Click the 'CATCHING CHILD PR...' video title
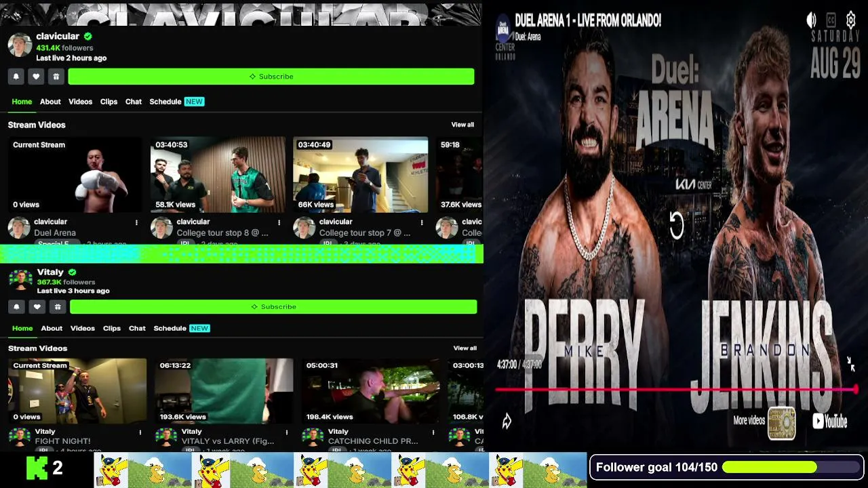 pos(373,441)
